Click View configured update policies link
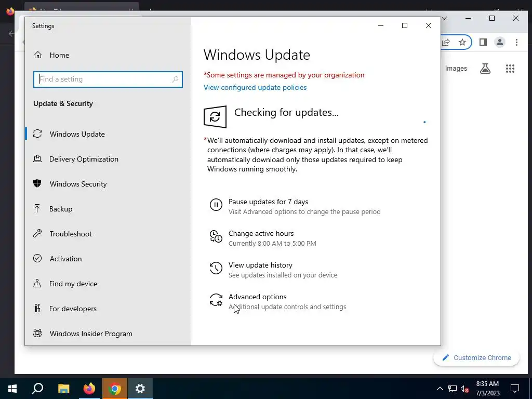Screen dimensions: 532x399 [x=255, y=87]
